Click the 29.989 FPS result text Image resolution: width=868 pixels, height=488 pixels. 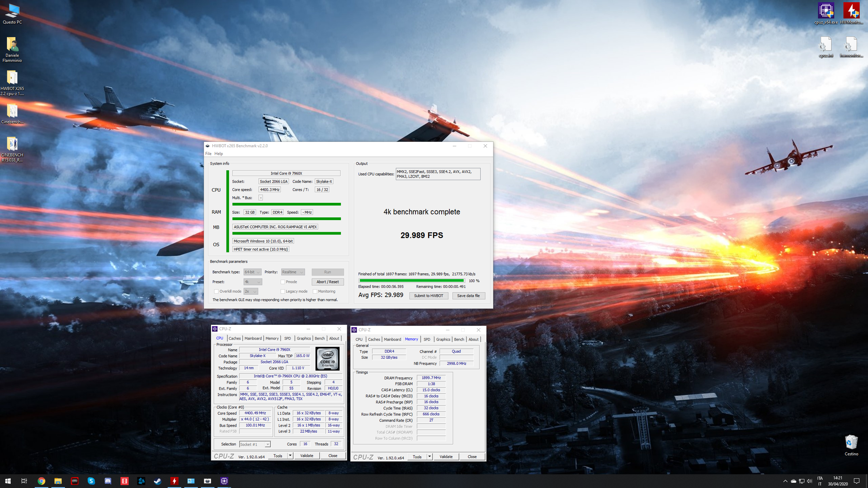pyautogui.click(x=422, y=235)
